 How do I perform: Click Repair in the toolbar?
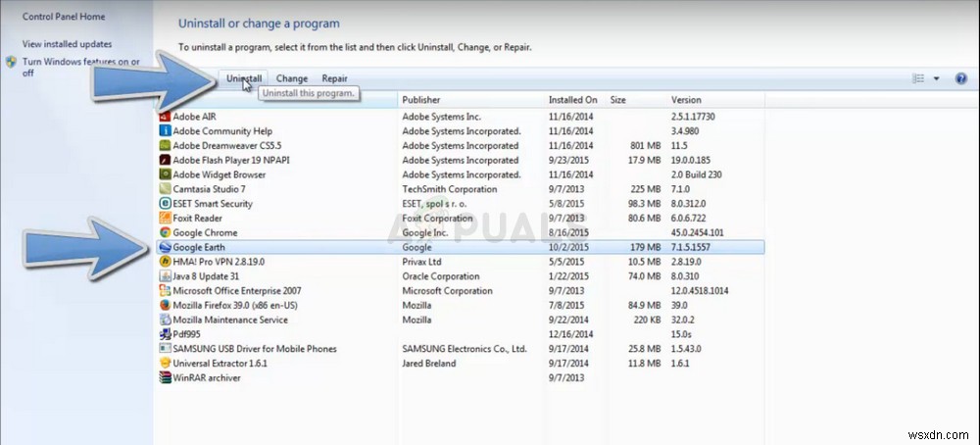coord(334,78)
